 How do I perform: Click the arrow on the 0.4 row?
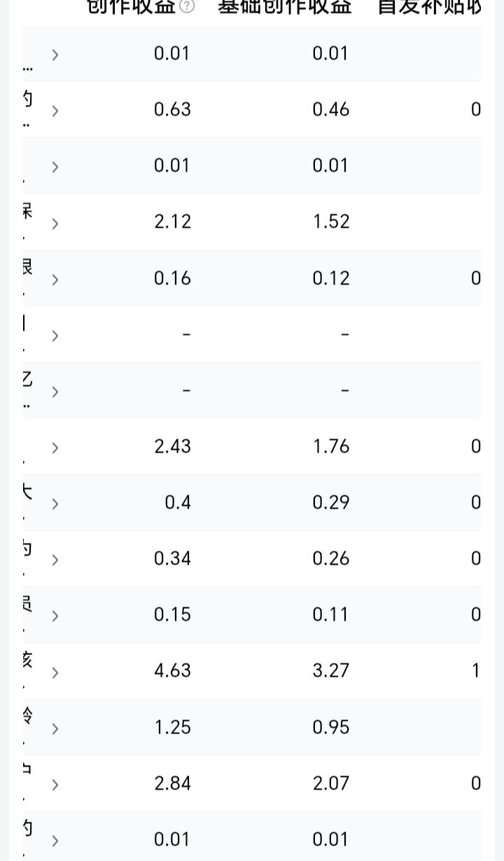(x=55, y=504)
